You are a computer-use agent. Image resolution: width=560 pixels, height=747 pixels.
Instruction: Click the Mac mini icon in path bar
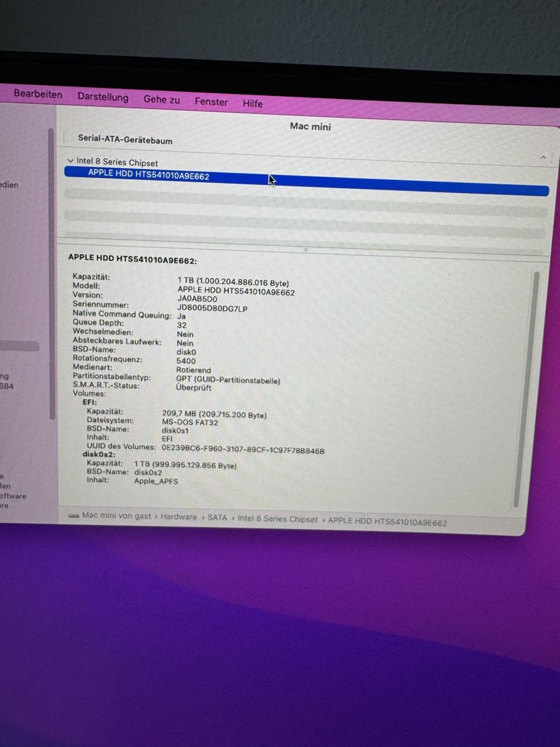click(x=73, y=515)
